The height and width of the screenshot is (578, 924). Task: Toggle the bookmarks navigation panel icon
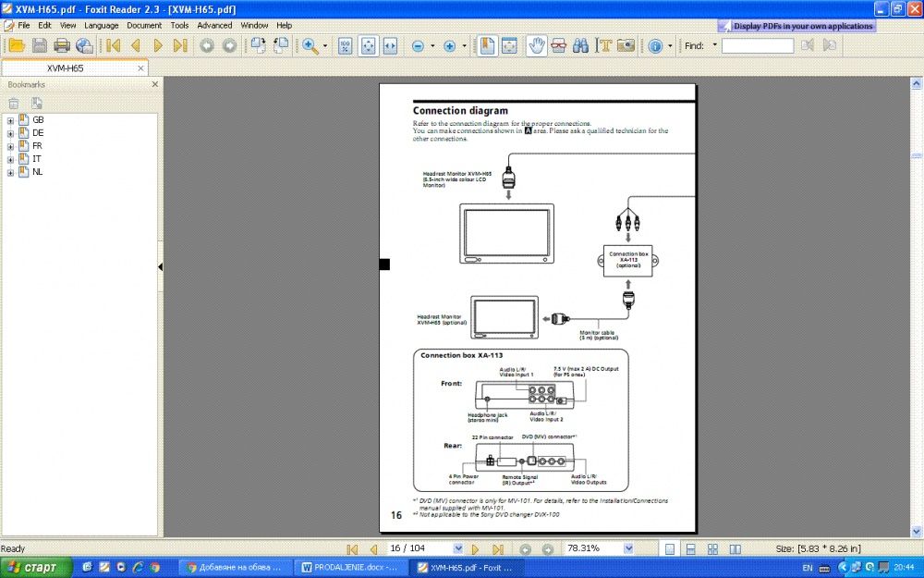click(487, 45)
